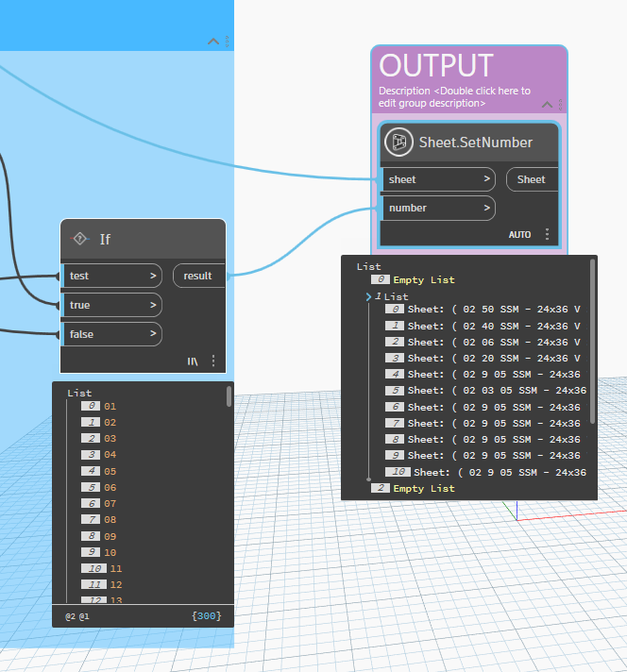Click the Sheet.SetNumber node icon

tap(398, 142)
